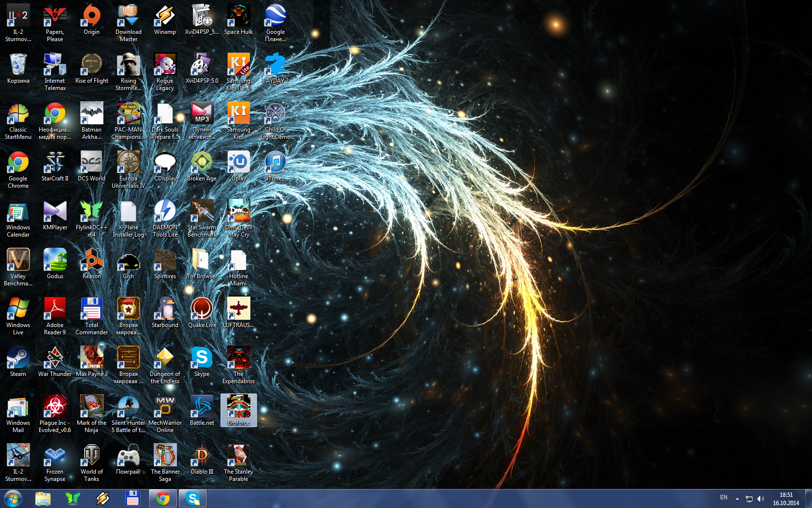Open the Steam desktop icon

click(18, 362)
